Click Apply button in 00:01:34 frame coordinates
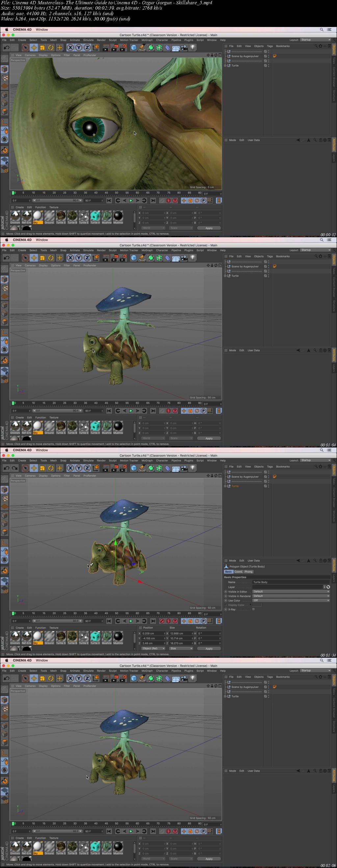This screenshot has height=868, width=337. [209, 649]
